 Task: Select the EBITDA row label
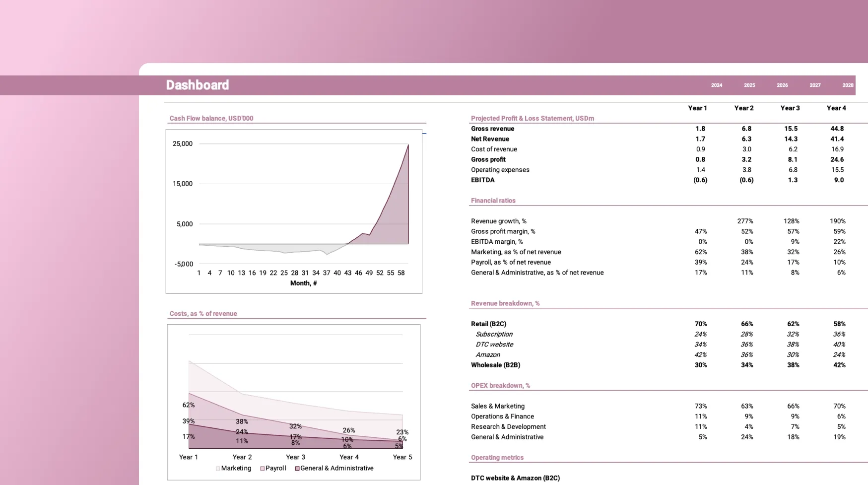[x=482, y=180]
